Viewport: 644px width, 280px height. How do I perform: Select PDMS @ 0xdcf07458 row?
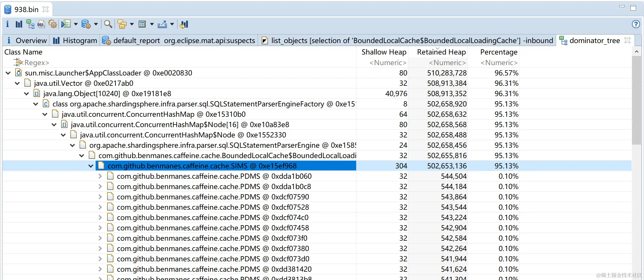pyautogui.click(x=317, y=228)
